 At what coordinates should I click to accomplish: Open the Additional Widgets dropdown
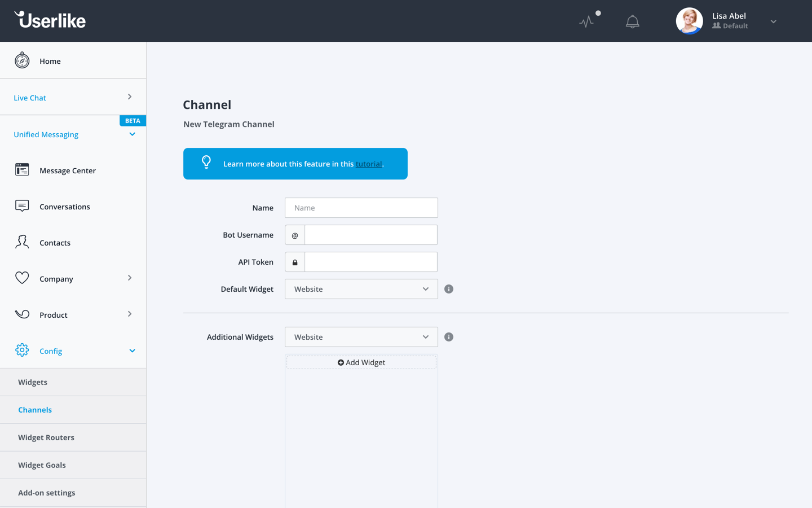361,337
